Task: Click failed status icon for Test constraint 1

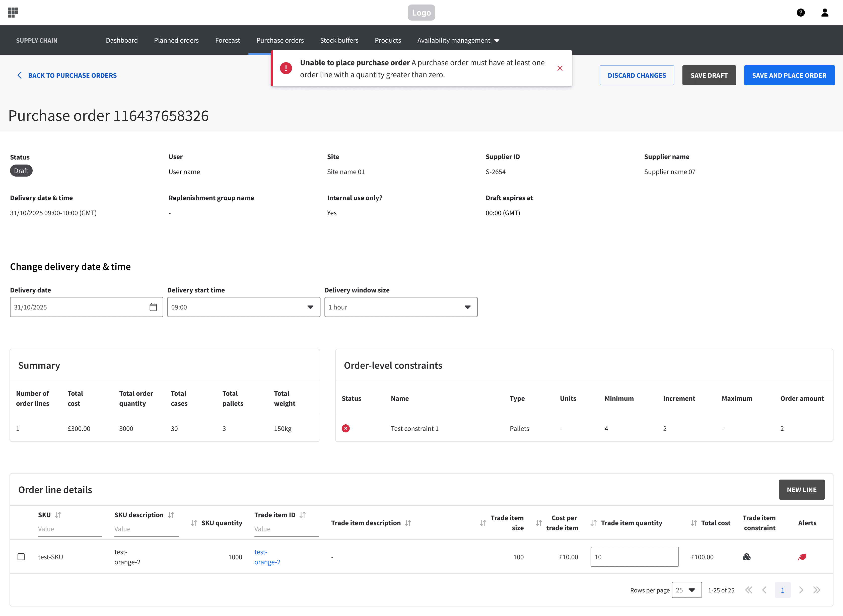Action: pos(346,428)
